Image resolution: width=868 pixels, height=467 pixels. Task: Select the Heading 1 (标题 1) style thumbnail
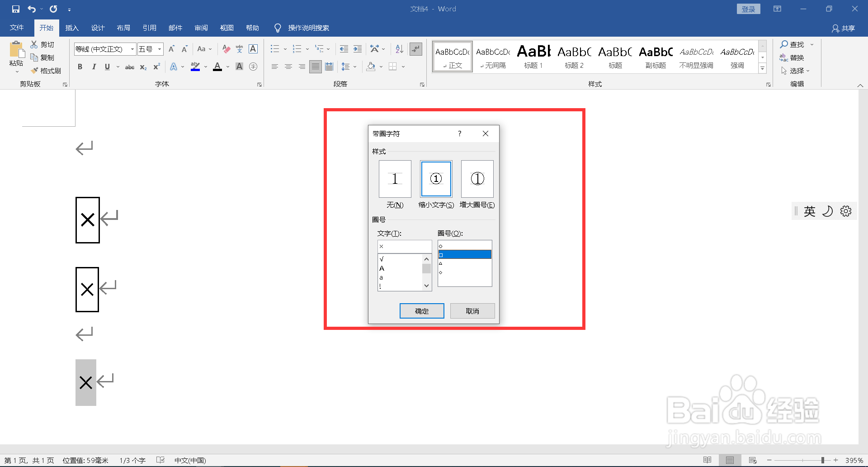[533, 56]
